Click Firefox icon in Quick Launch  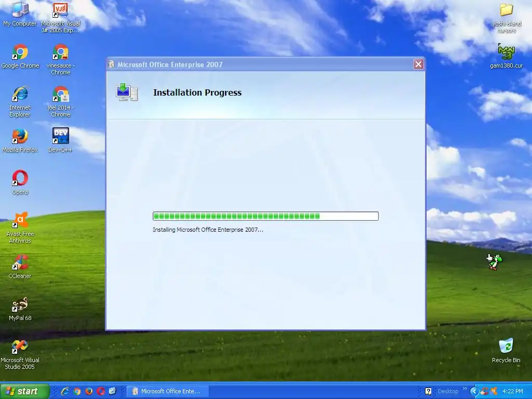coord(89,391)
